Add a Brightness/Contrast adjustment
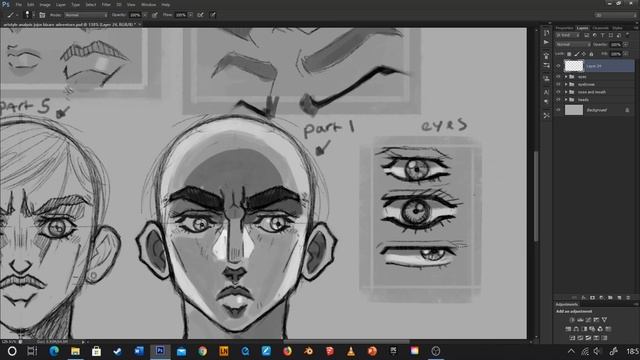The image size is (640, 360). [572, 320]
